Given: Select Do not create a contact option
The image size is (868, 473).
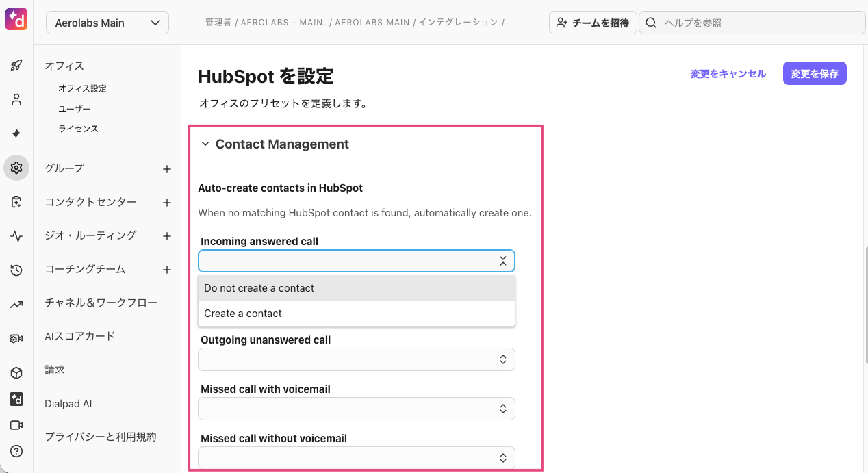Looking at the screenshot, I should click(x=356, y=288).
